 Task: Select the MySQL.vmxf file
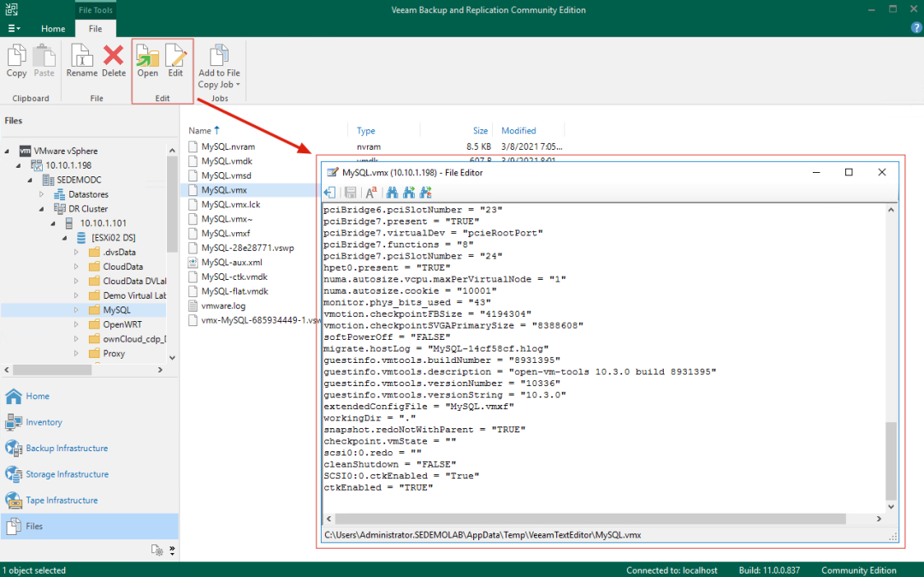click(x=226, y=233)
